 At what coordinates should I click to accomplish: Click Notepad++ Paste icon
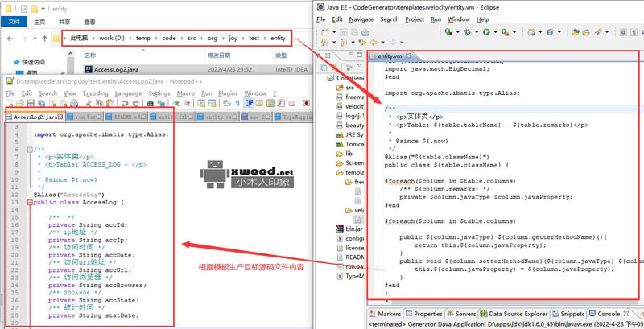click(x=110, y=103)
